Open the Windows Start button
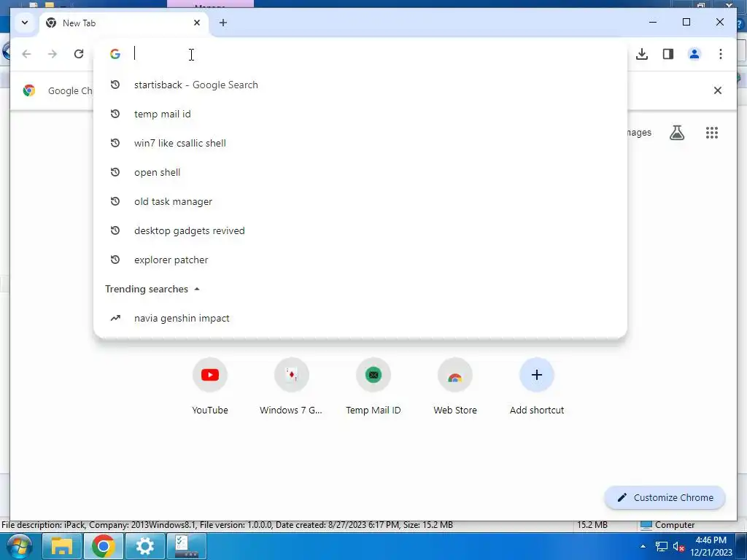Image resolution: width=747 pixels, height=560 pixels. (x=18, y=545)
